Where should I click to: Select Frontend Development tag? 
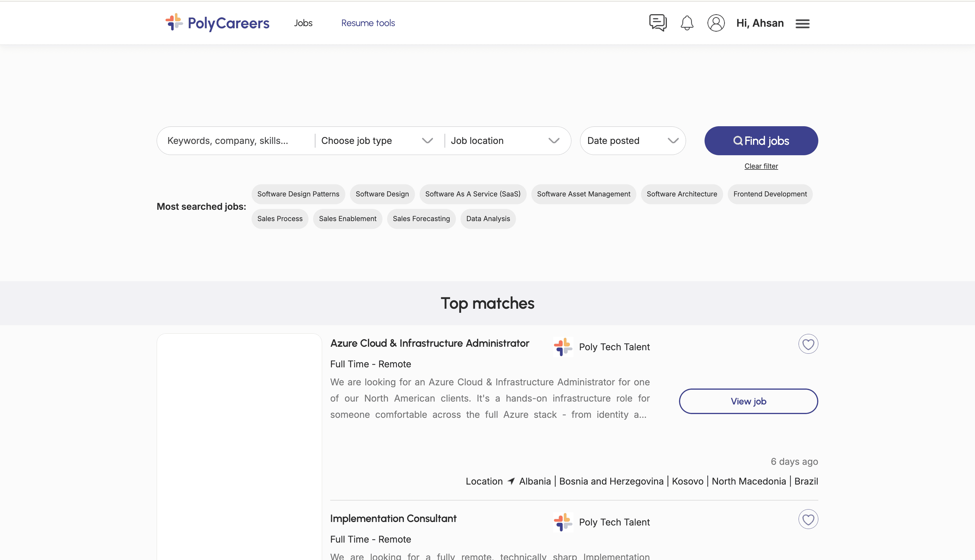[x=770, y=194]
